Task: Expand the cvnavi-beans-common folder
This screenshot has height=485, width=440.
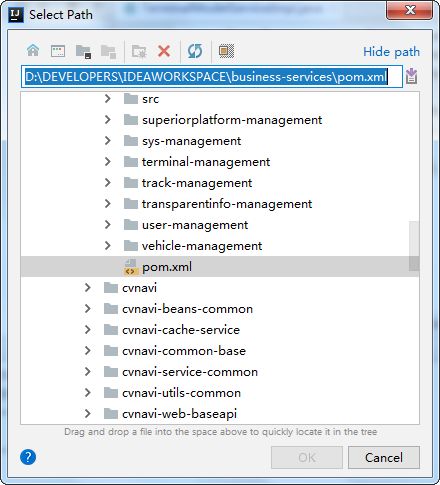Action: click(87, 308)
